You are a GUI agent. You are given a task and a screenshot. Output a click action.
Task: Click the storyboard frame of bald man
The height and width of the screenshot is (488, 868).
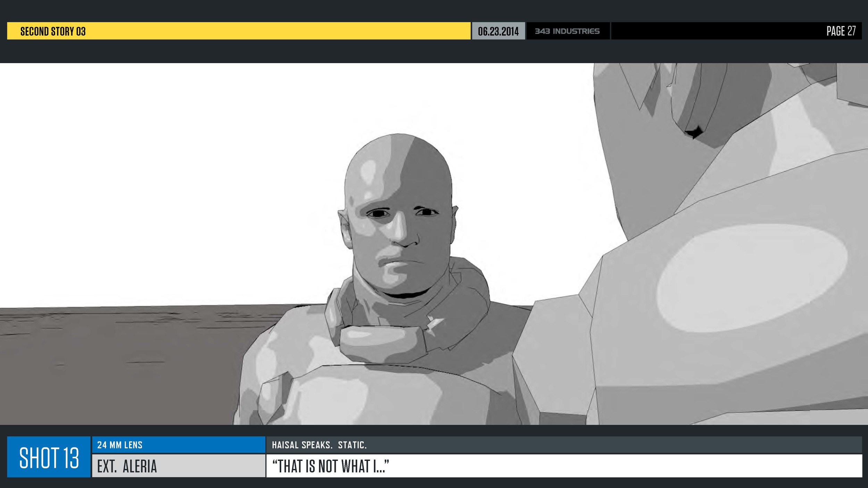434,244
